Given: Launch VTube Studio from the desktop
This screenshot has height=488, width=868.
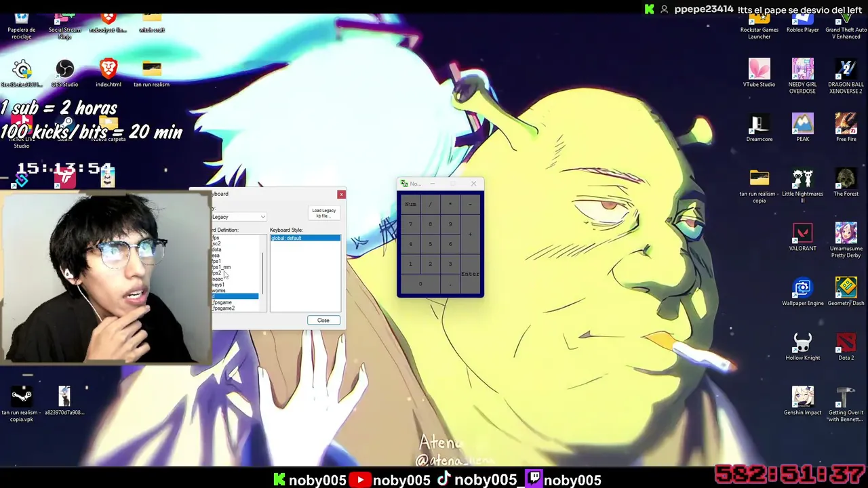Looking at the screenshot, I should point(759,73).
